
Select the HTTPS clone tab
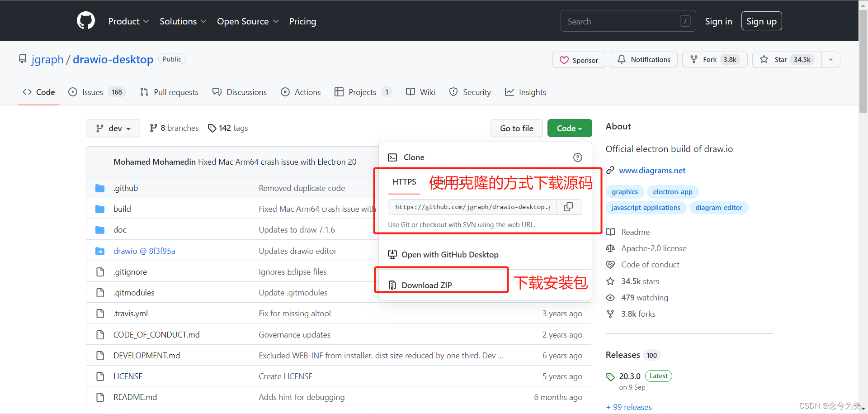tap(404, 182)
